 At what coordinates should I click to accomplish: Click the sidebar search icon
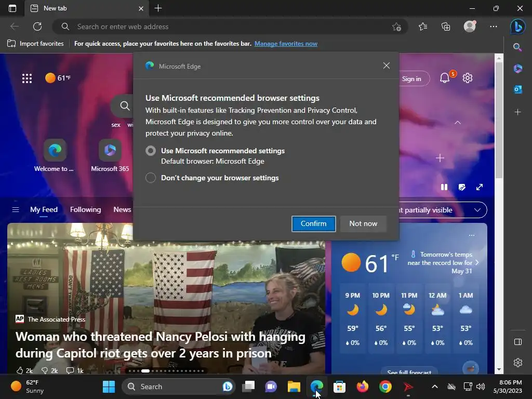click(x=517, y=47)
